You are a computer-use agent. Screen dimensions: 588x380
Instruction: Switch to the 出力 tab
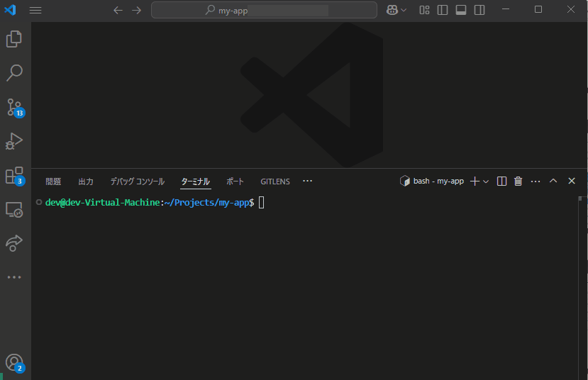[86, 181]
